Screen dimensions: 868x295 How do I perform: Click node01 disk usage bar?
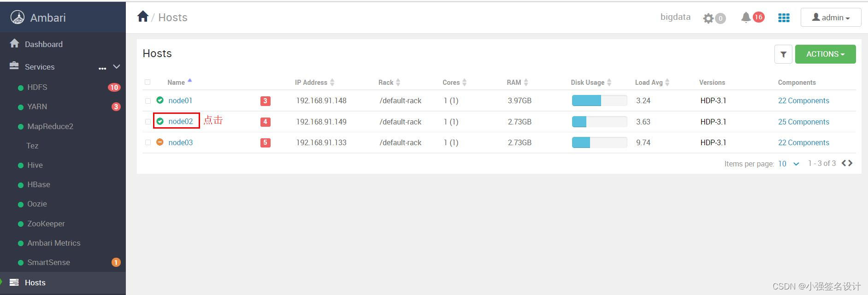tap(599, 100)
